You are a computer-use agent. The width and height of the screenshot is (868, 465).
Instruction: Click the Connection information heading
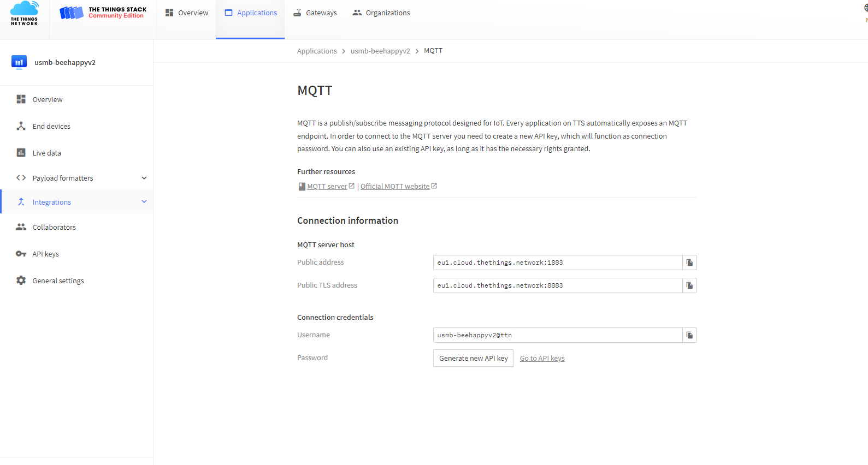point(347,220)
